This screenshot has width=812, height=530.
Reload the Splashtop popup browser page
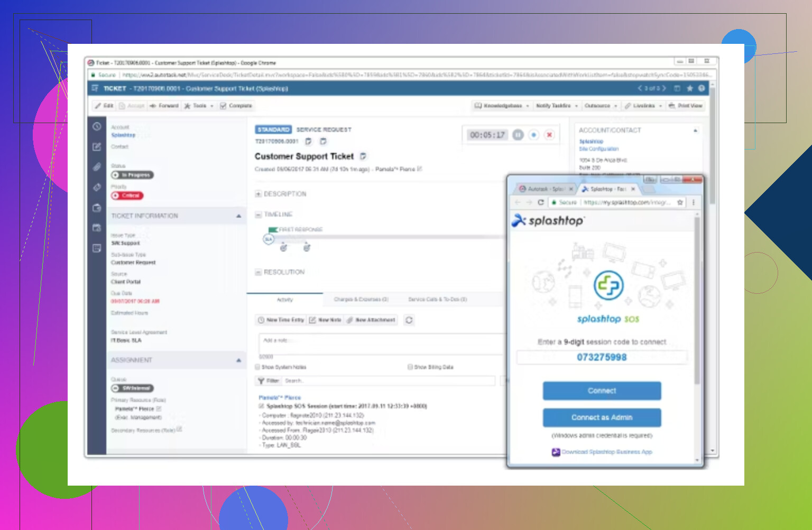541,202
